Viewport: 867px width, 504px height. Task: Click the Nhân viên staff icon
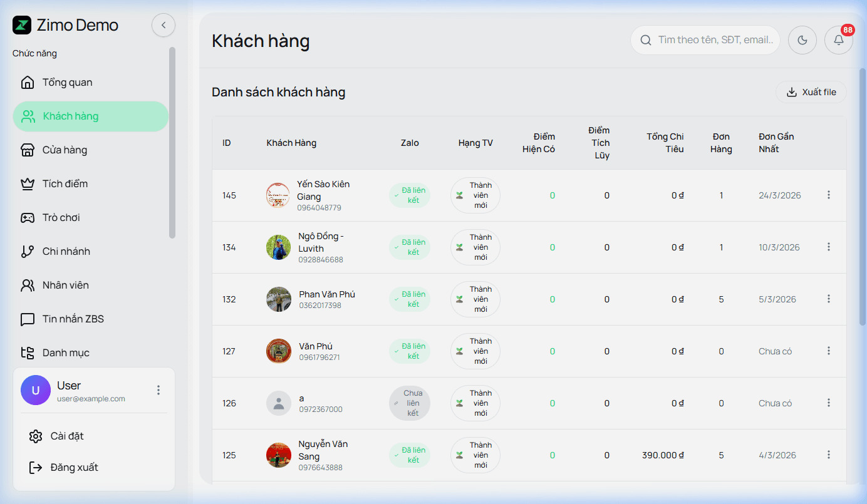click(27, 285)
